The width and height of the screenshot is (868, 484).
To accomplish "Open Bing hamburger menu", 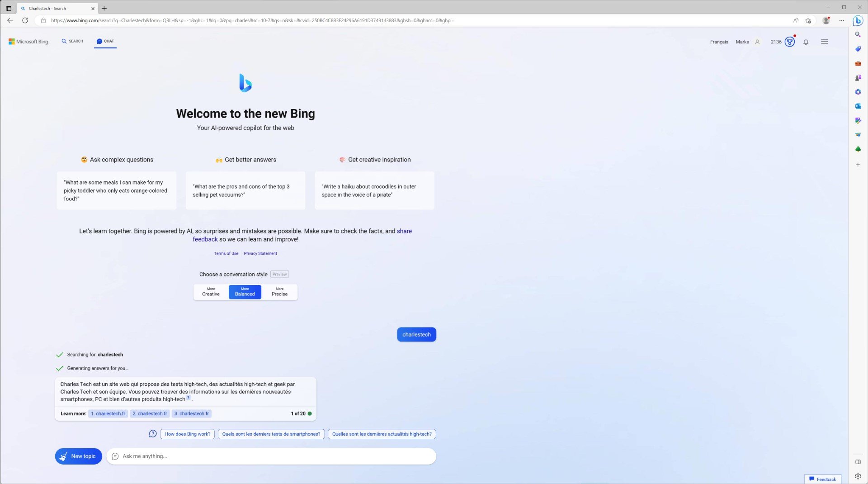I will (x=824, y=42).
